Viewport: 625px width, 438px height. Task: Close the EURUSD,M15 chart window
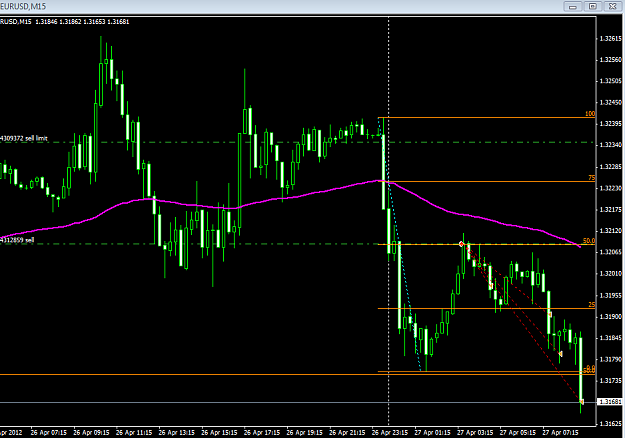613,6
